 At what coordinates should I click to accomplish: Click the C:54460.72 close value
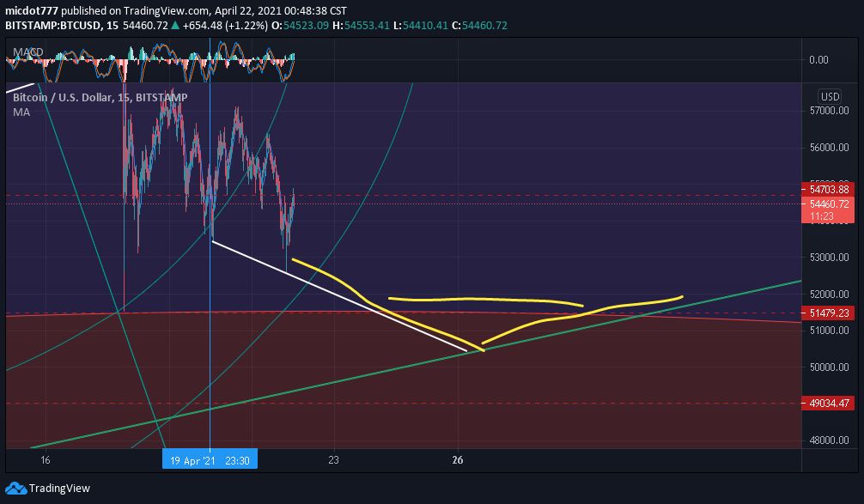coord(479,26)
